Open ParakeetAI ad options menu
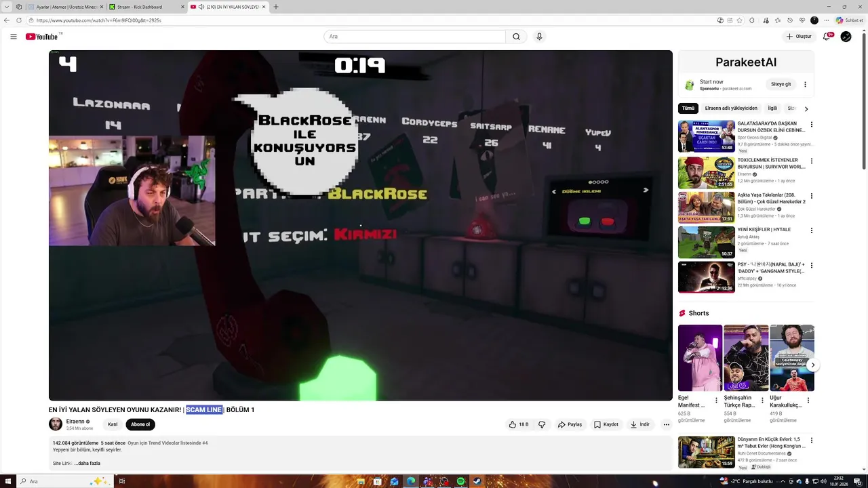Viewport: 868px width, 488px height. click(x=805, y=85)
